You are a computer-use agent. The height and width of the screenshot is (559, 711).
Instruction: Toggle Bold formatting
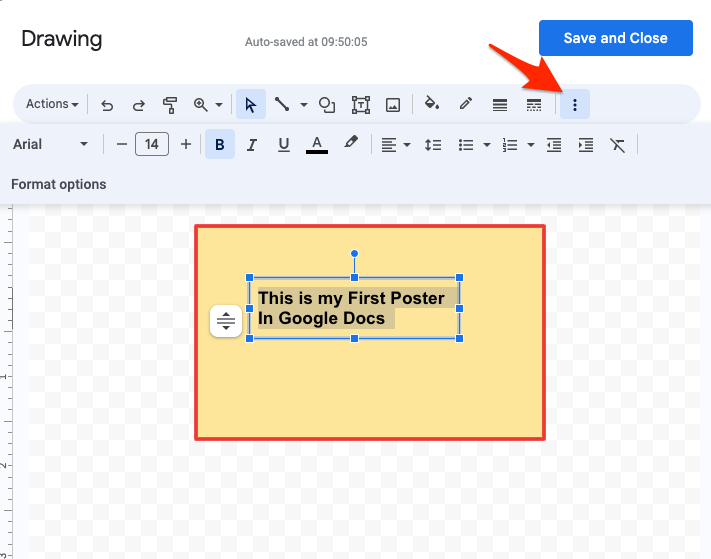click(x=219, y=144)
